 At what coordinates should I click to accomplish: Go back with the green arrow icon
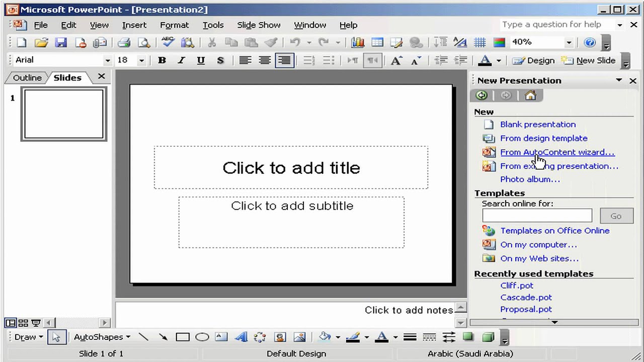coord(481,96)
